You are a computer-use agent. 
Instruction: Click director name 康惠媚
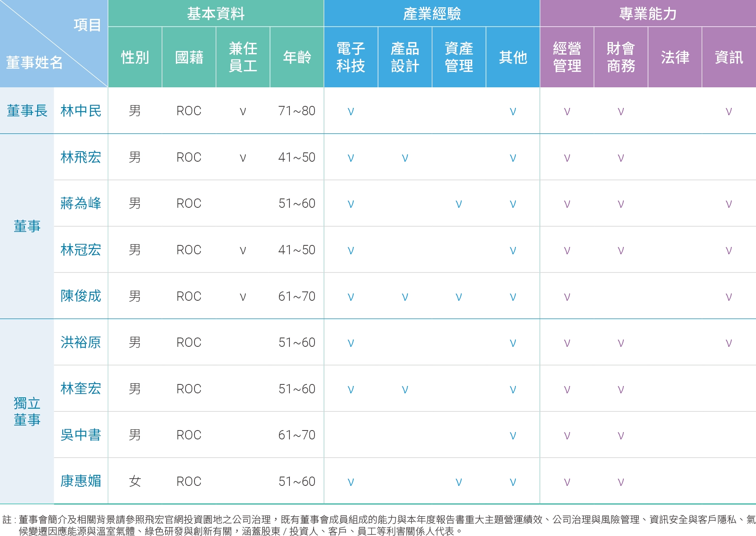81,481
